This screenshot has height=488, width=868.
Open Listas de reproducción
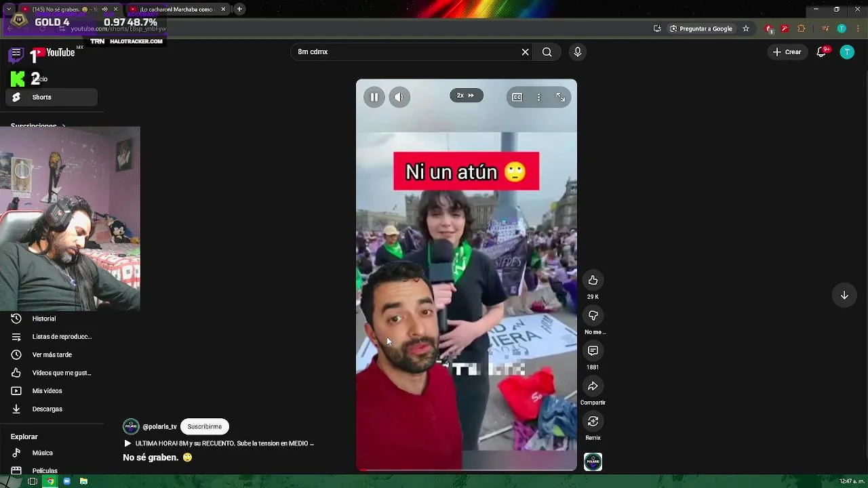coord(52,337)
